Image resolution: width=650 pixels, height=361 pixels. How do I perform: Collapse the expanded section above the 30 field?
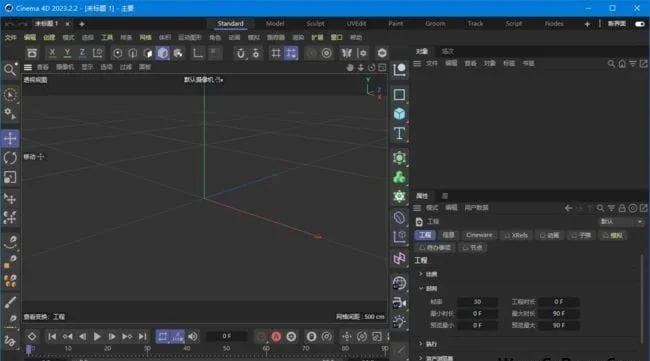[421, 288]
